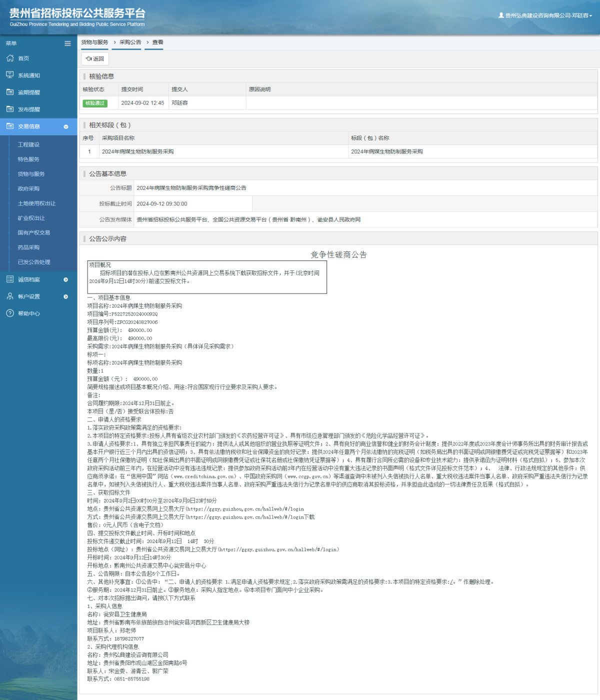Screen dimensions: 600x700
Task: Click the 核验信息 section header
Action: pos(101,76)
